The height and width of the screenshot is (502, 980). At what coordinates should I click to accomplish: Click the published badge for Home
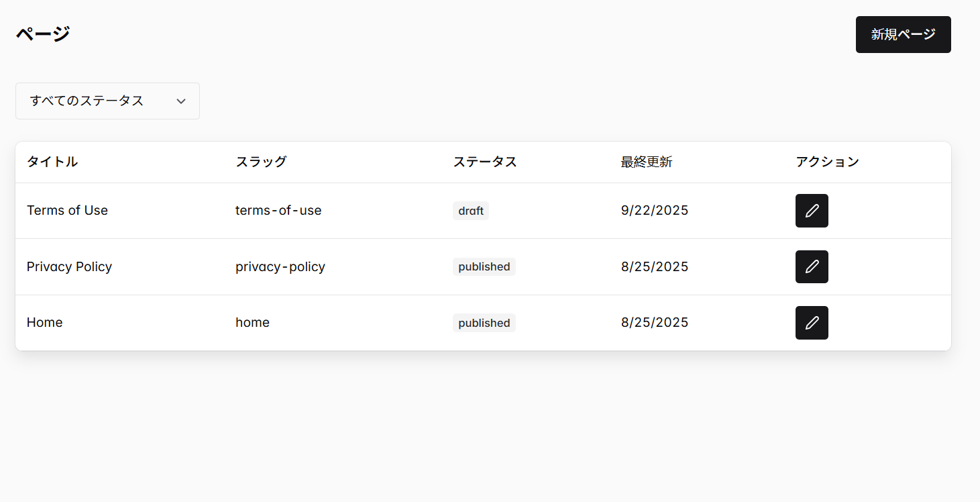tap(484, 322)
